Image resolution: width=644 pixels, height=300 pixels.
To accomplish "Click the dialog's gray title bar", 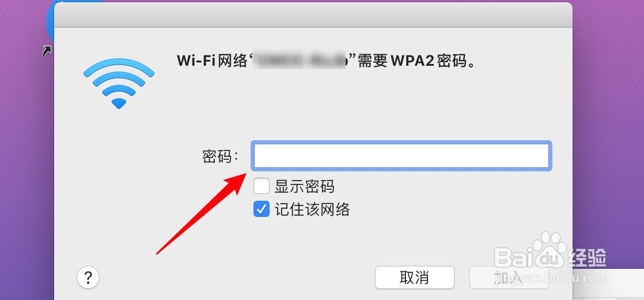I will (x=313, y=15).
